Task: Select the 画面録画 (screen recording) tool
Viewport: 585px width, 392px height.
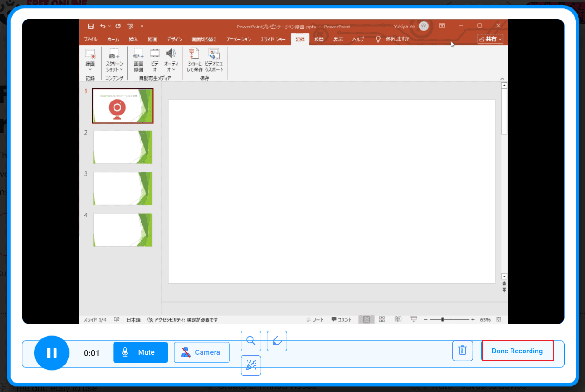Action: pos(138,61)
